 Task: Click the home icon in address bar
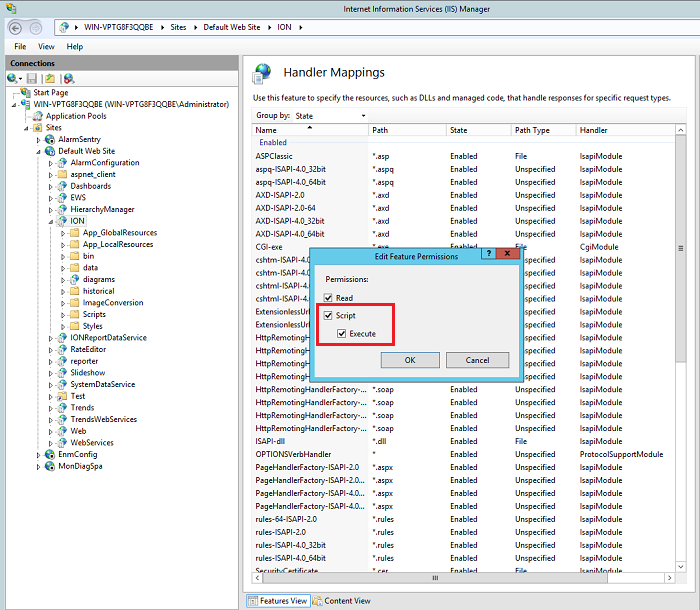[x=64, y=27]
